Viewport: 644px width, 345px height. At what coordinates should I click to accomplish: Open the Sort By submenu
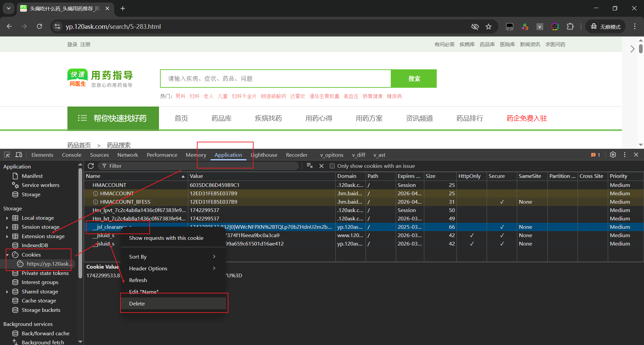(x=173, y=257)
